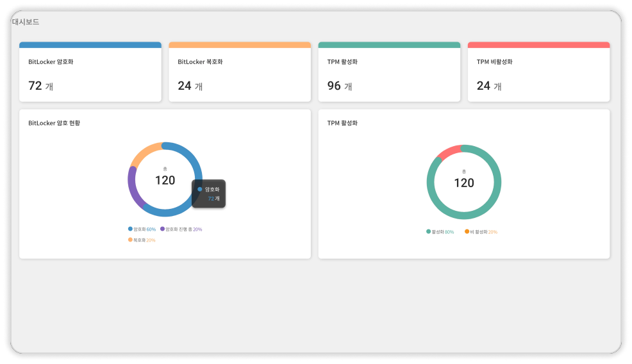Image resolution: width=632 pixels, height=364 pixels.
Task: Toggle the 암호화 진행 중 20% legend item
Action: tap(181, 229)
